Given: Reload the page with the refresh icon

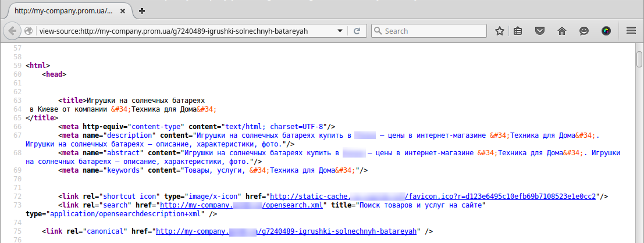Looking at the screenshot, I should [357, 31].
